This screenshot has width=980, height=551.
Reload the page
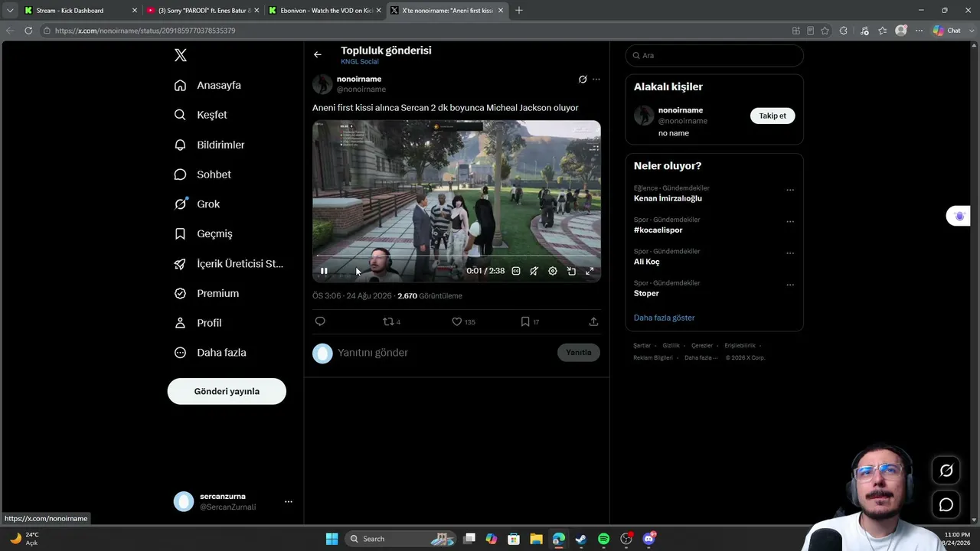pyautogui.click(x=28, y=31)
